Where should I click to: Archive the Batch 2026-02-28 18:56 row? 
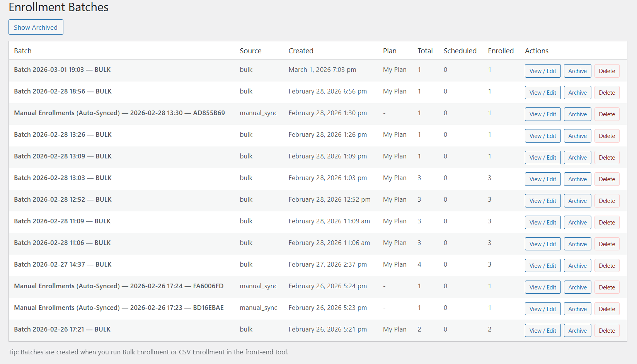(x=577, y=92)
